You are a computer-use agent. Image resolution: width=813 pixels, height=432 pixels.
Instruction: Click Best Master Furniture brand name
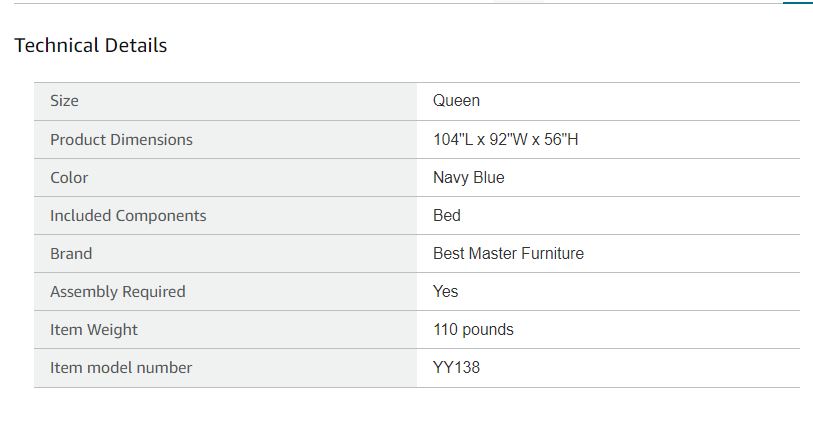tap(508, 253)
